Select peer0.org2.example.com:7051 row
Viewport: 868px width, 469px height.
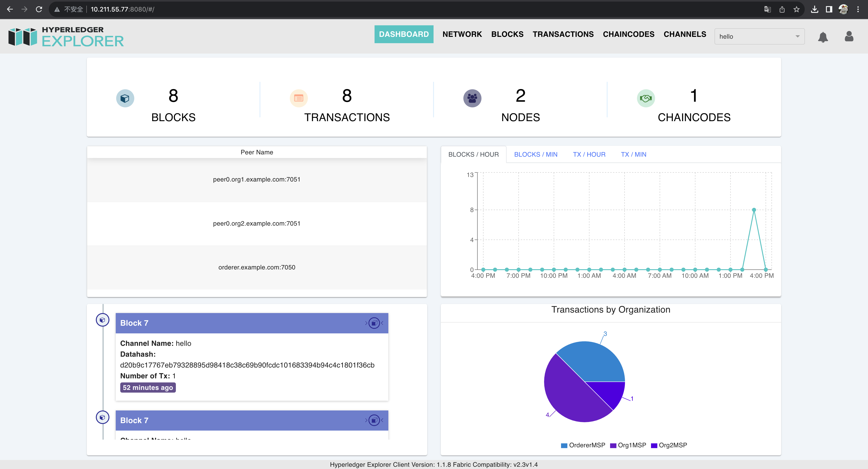coord(257,224)
